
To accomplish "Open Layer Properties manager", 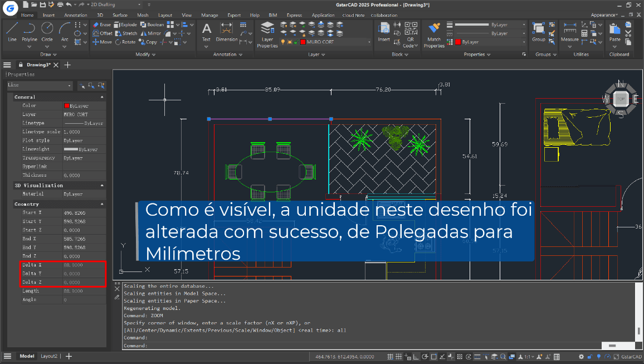I will 267,35.
